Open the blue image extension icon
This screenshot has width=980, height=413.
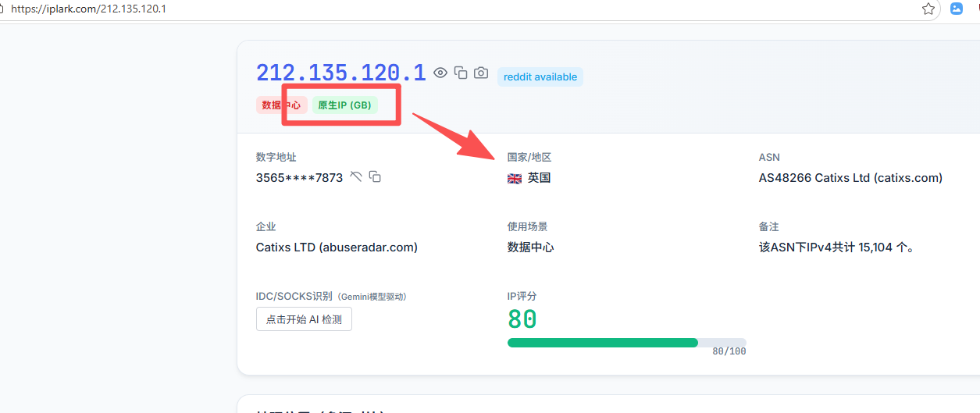click(957, 9)
